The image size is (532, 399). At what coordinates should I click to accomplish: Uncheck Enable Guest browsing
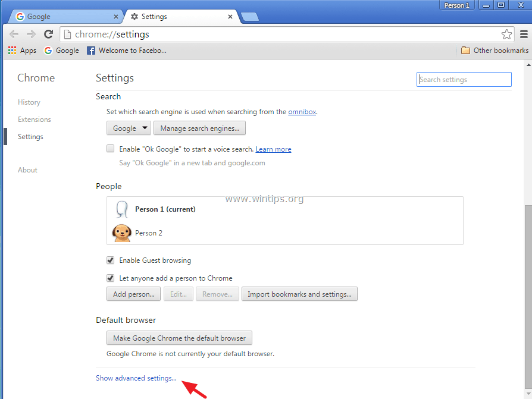point(111,260)
